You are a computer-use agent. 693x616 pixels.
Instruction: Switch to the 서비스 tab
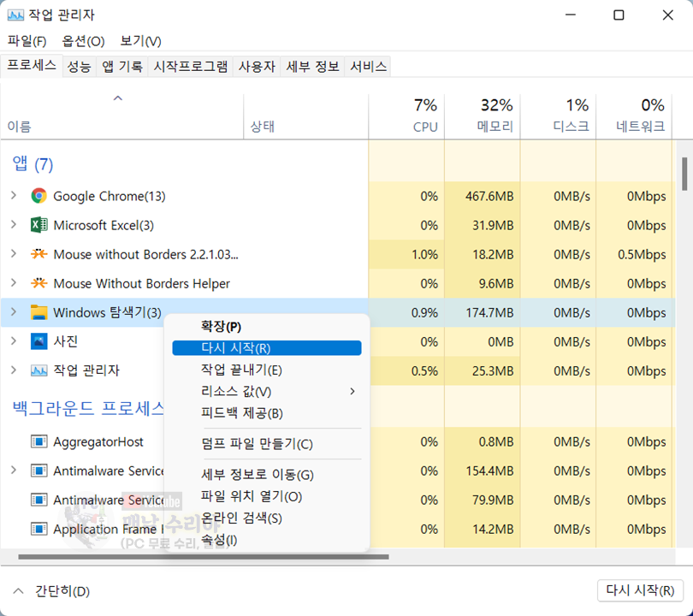(x=368, y=66)
